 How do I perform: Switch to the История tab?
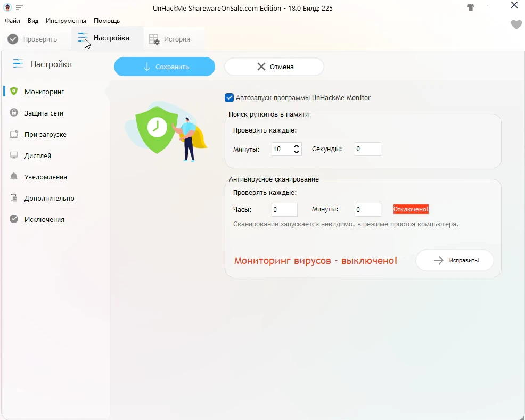click(169, 39)
